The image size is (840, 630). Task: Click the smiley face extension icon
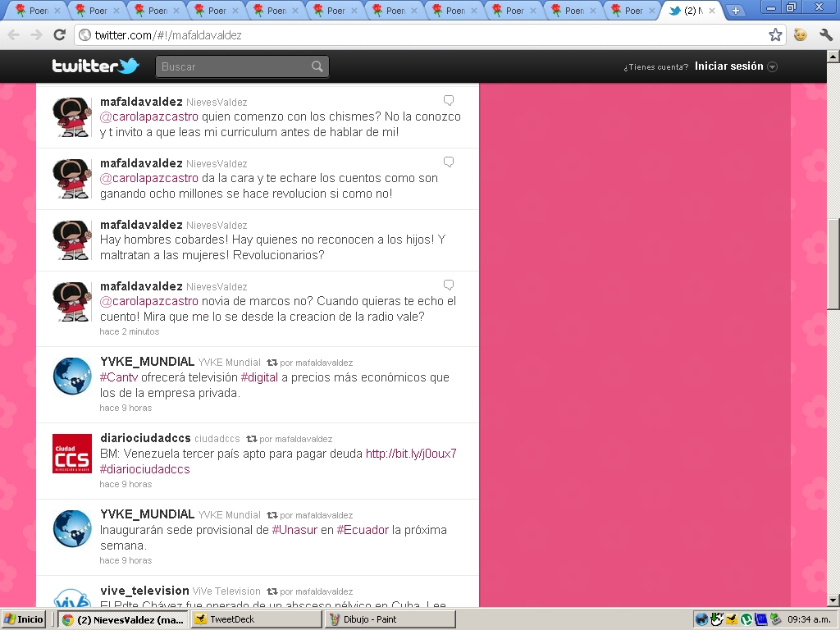pos(801,34)
